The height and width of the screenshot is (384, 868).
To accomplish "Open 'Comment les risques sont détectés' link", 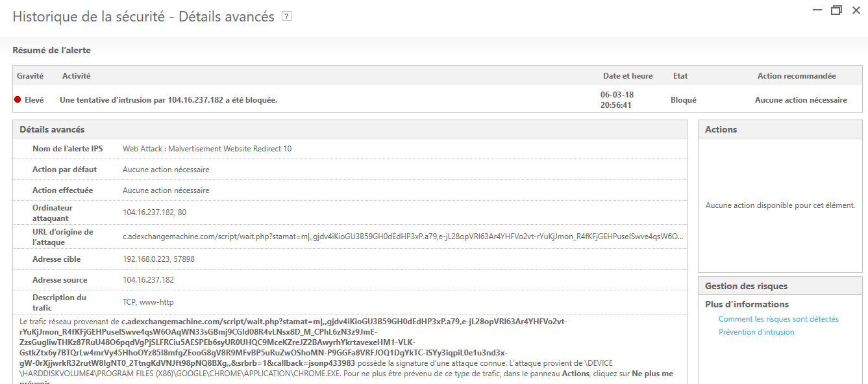I will [778, 319].
